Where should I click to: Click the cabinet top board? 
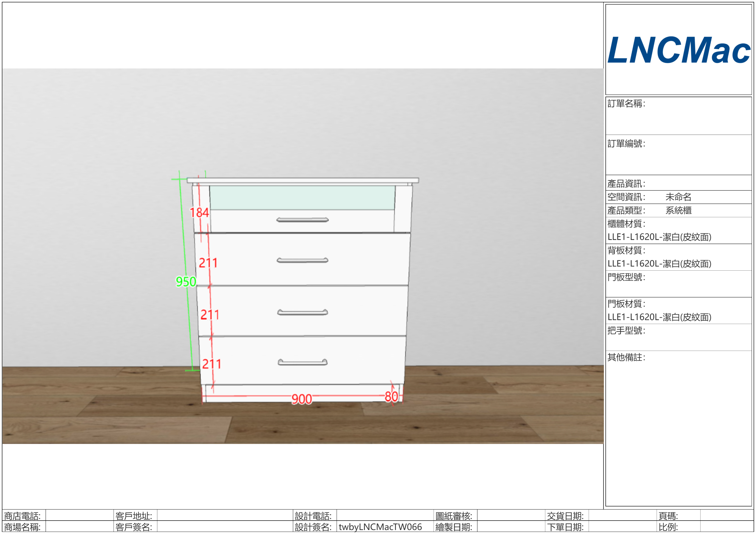(x=303, y=180)
